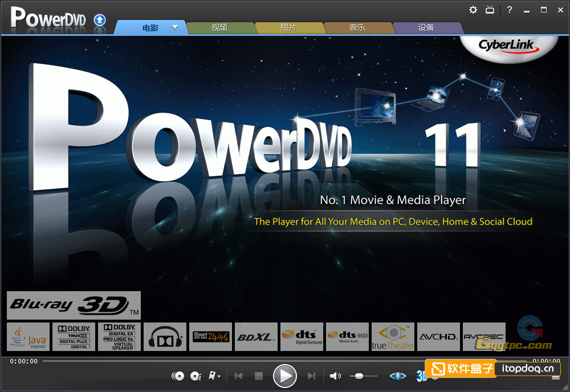This screenshot has width=570, height=392.
Task: Open the disc menu icon
Action: (178, 376)
